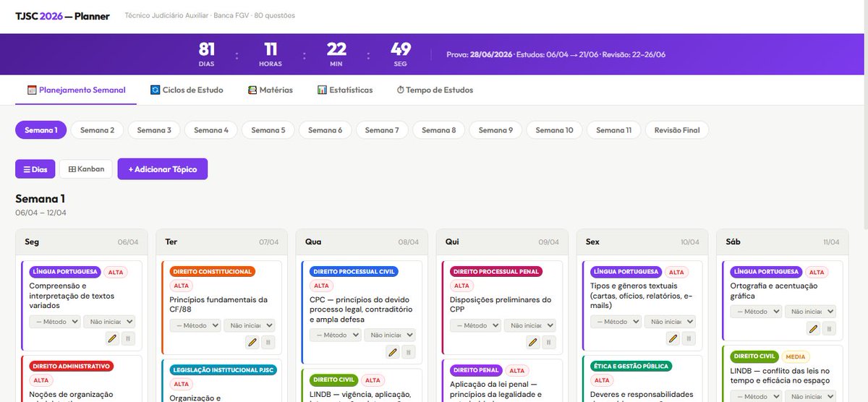Open Método dropdown on 'Tipos e gêneros textuais'
868x402 pixels.
616,321
